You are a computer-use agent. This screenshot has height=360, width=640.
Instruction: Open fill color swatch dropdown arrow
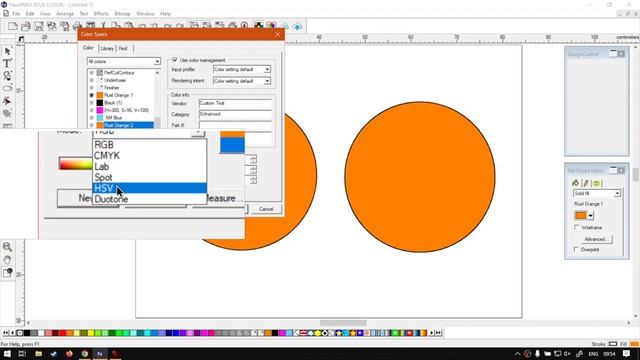[590, 216]
